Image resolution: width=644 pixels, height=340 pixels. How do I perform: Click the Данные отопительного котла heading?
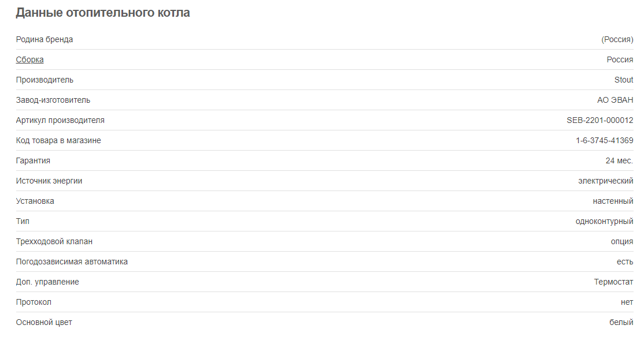(x=103, y=13)
